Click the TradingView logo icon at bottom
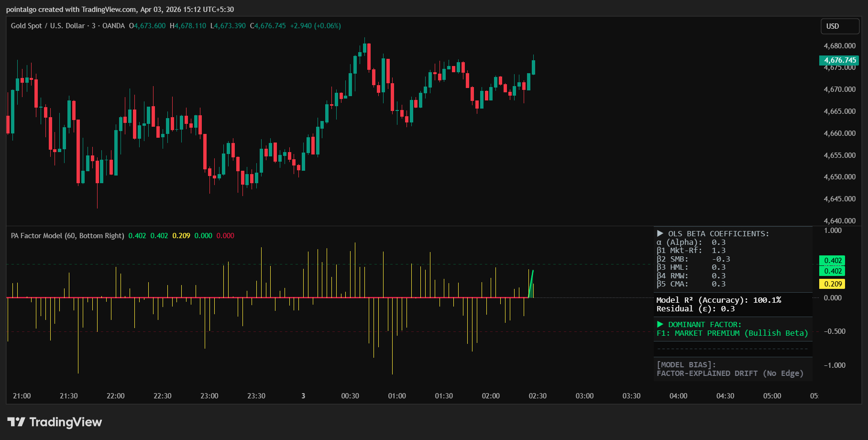868x440 pixels. pos(16,422)
